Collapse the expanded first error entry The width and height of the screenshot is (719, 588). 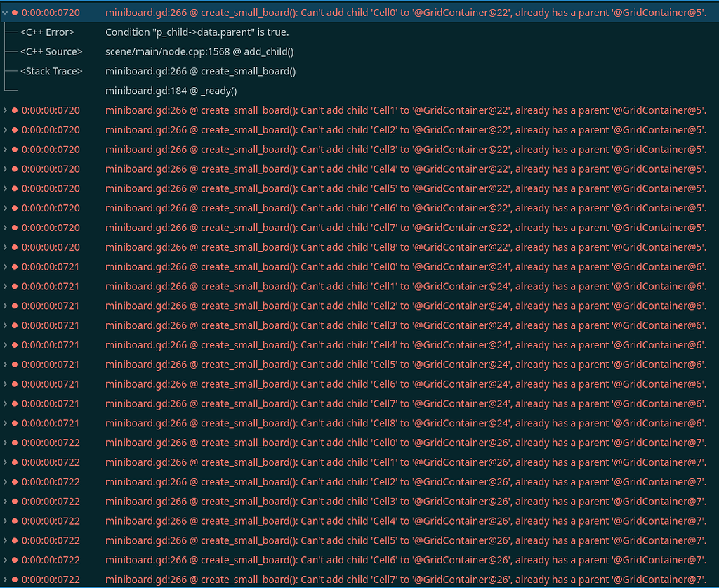[6, 12]
